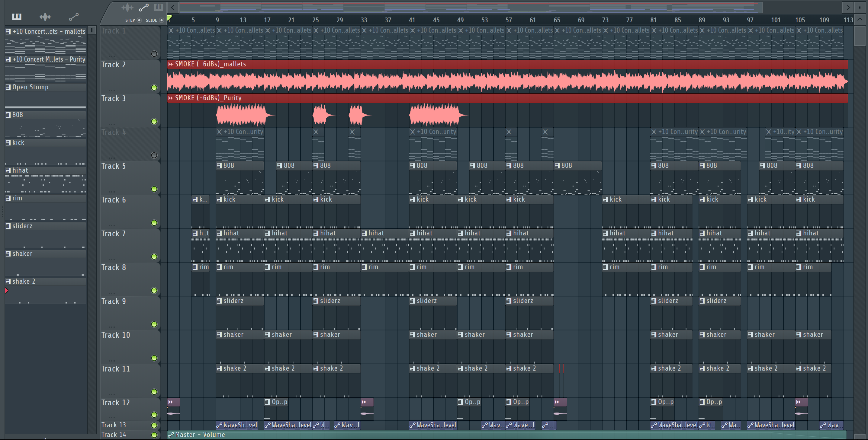Click bar 49 on the timeline ruler

[460, 20]
